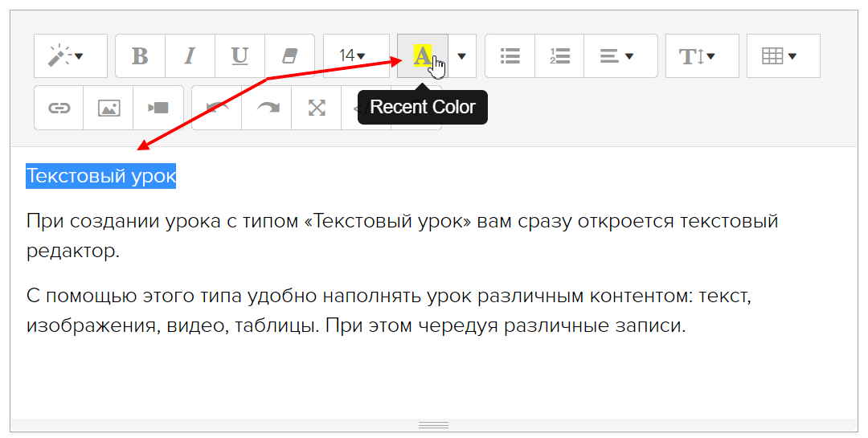
Task: Toggle fullscreen editor mode
Action: (317, 108)
